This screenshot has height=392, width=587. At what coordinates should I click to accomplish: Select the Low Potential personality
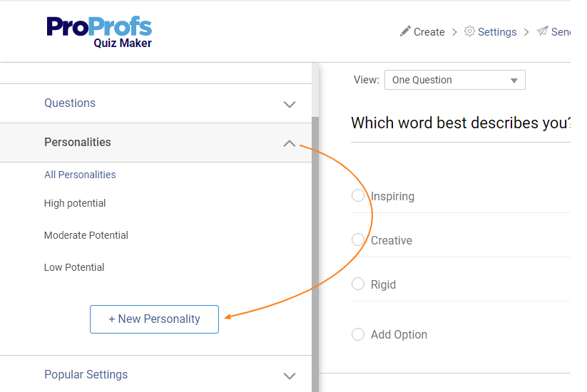pyautogui.click(x=74, y=267)
